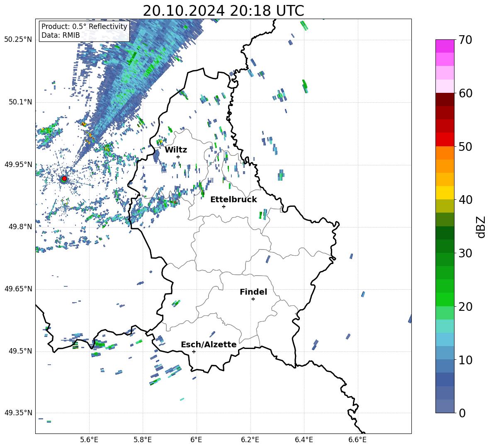The width and height of the screenshot is (491, 448).
Task: Click the 49.35°N latitude label
Action: pos(18,413)
